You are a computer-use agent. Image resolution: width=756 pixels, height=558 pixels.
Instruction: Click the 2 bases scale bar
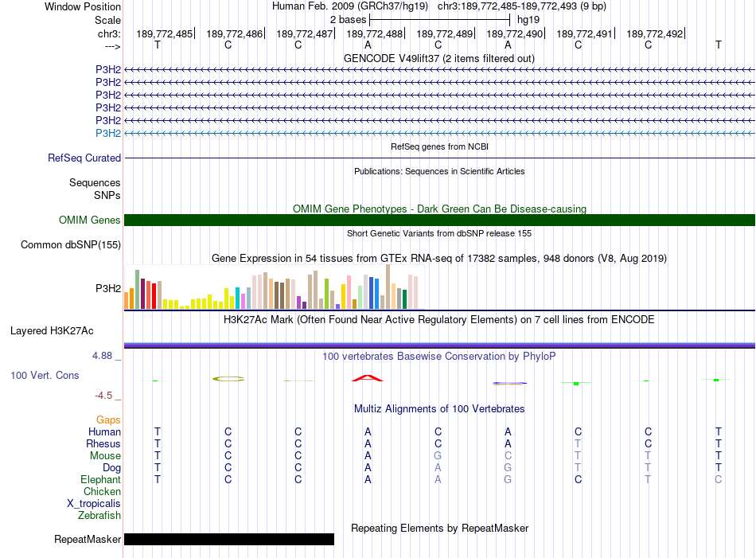[x=439, y=20]
